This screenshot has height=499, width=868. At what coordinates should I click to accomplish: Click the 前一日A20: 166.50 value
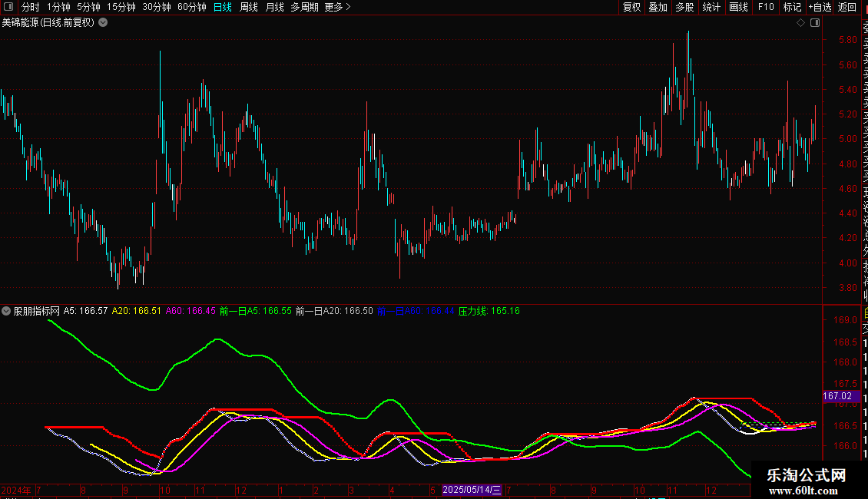[334, 311]
